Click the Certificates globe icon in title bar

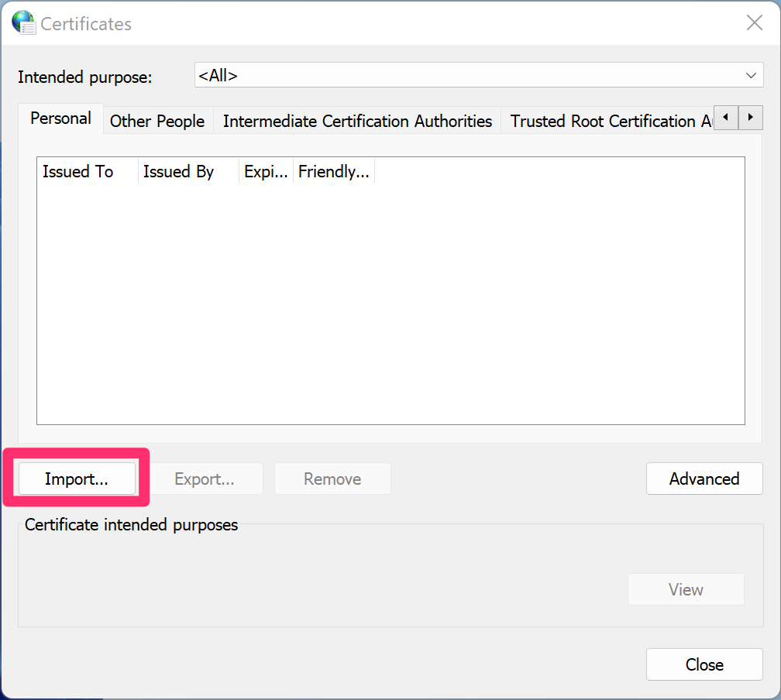click(x=23, y=22)
